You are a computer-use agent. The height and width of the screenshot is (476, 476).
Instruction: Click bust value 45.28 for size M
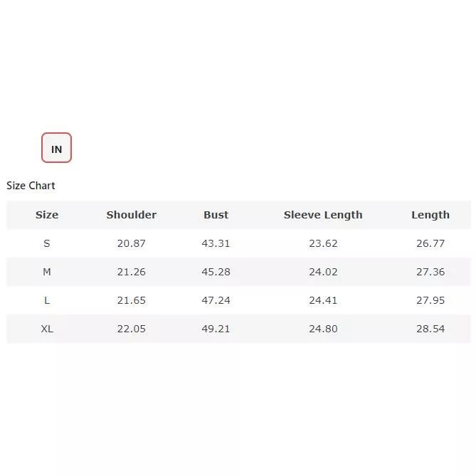[216, 272]
